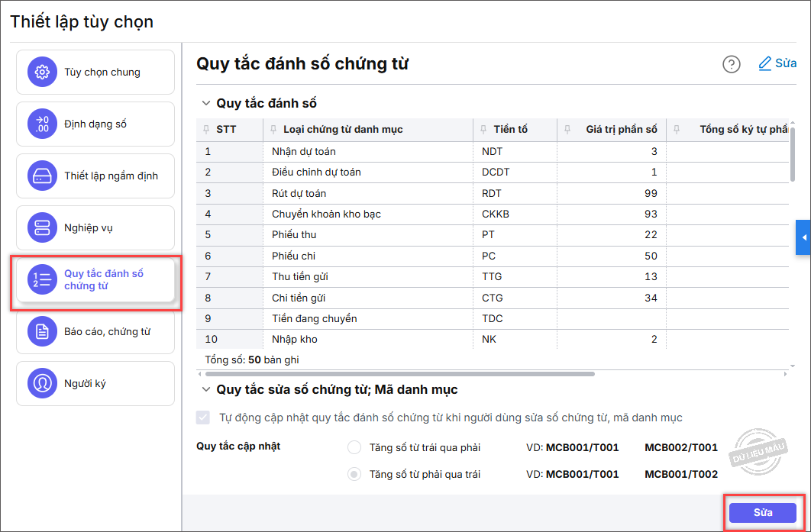Image resolution: width=811 pixels, height=532 pixels.
Task: Expand the blue side panel arrow
Action: click(x=803, y=238)
